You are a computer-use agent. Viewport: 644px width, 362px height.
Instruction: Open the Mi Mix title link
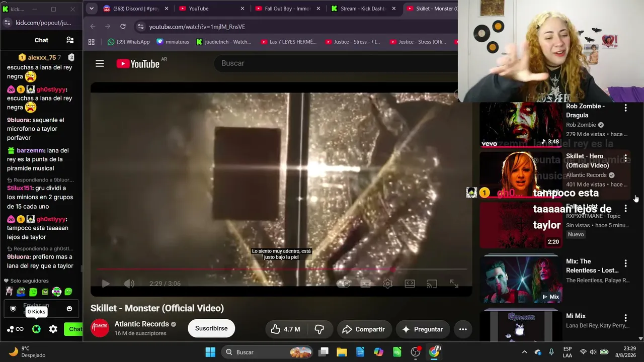(576, 316)
